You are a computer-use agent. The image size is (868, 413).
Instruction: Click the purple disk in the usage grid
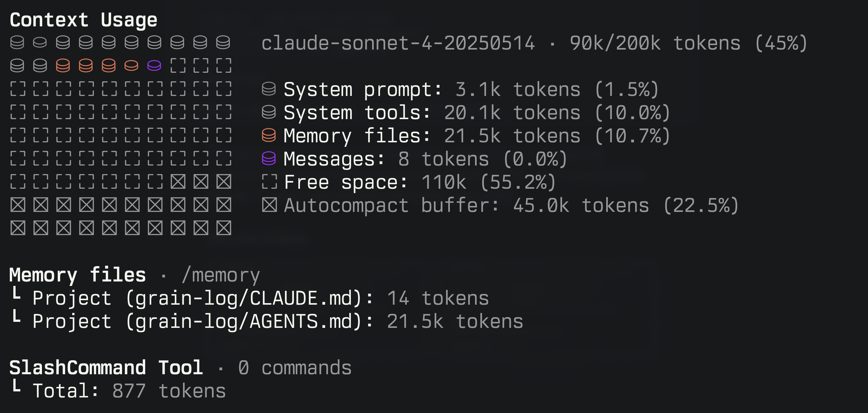[x=154, y=65]
